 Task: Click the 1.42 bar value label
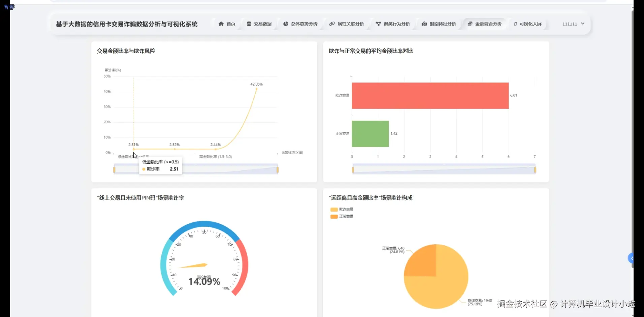coord(394,133)
